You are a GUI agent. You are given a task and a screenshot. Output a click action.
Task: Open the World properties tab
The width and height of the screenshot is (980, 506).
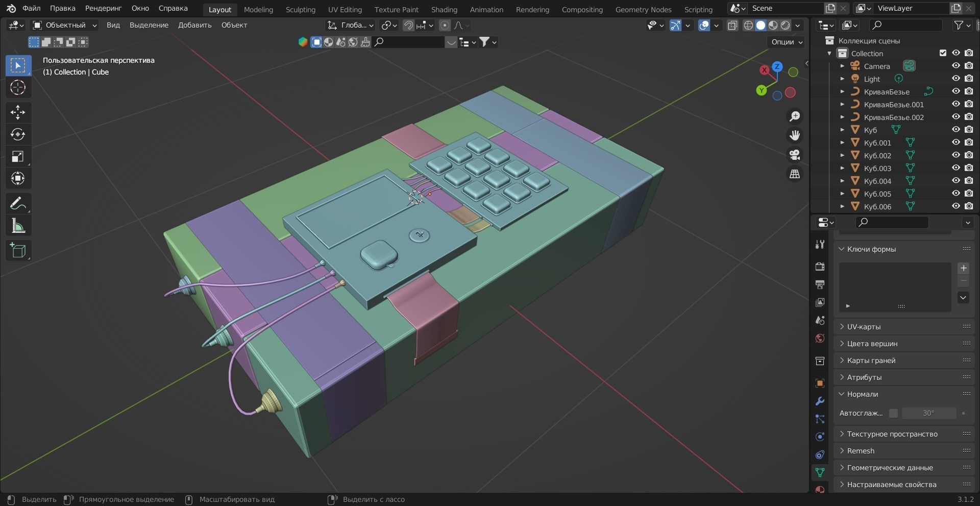(x=820, y=338)
